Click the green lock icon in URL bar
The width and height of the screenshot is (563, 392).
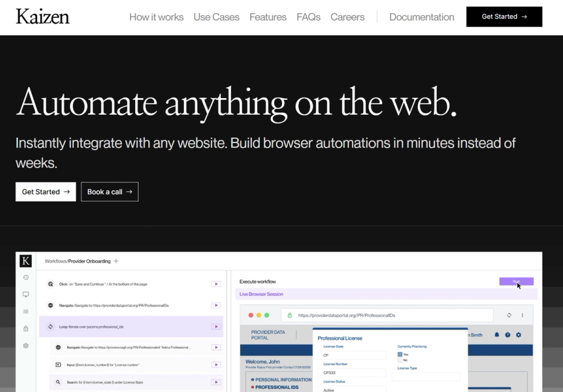[x=290, y=315]
